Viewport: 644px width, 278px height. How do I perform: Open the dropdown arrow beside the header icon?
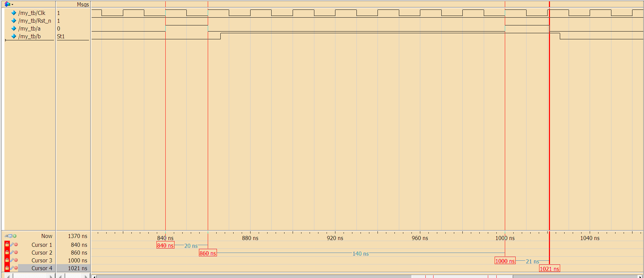tap(13, 4)
